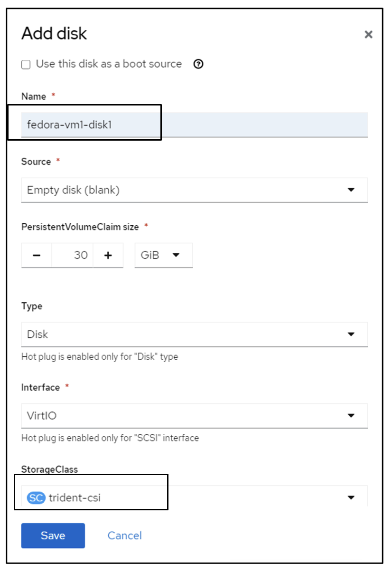The width and height of the screenshot is (392, 574).
Task: Decrease PersistentVolumeClaim size with minus icon
Action: pyautogui.click(x=37, y=255)
